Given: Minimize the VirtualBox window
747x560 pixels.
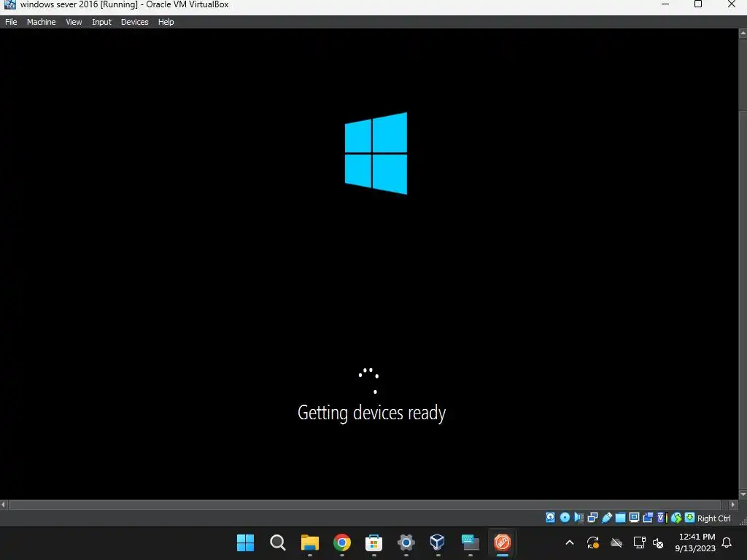Looking at the screenshot, I should (665, 4).
